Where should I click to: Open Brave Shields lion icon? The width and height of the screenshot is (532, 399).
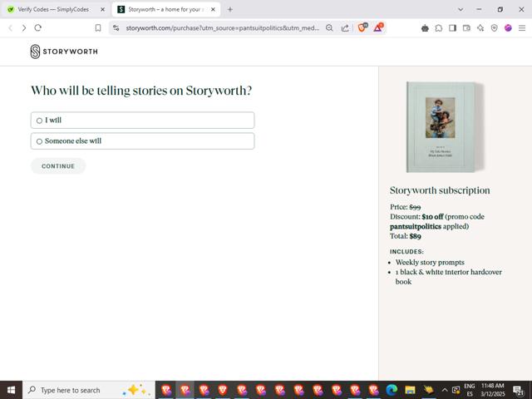(362, 27)
